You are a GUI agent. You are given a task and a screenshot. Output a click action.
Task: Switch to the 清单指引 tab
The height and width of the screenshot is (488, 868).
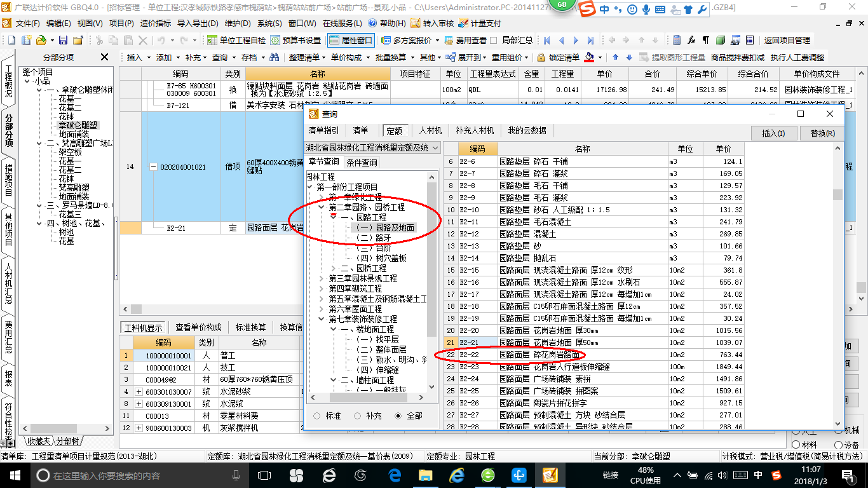coord(323,130)
